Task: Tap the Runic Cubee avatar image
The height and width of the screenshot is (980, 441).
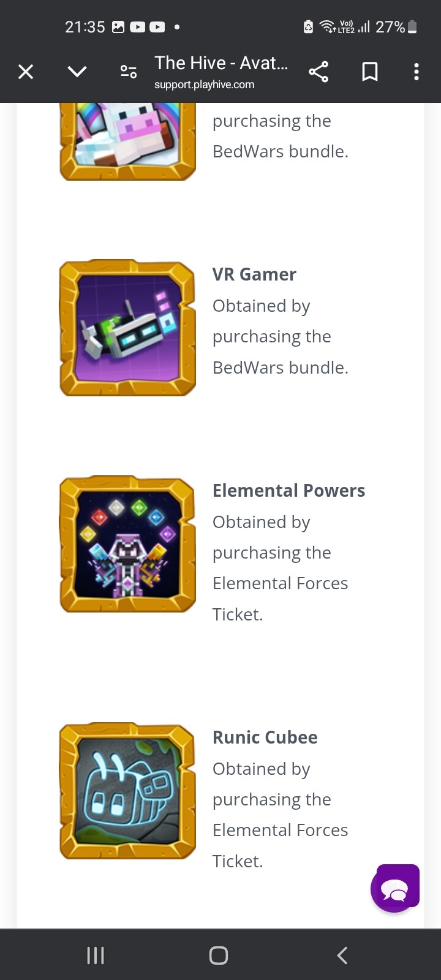Action: pyautogui.click(x=127, y=791)
